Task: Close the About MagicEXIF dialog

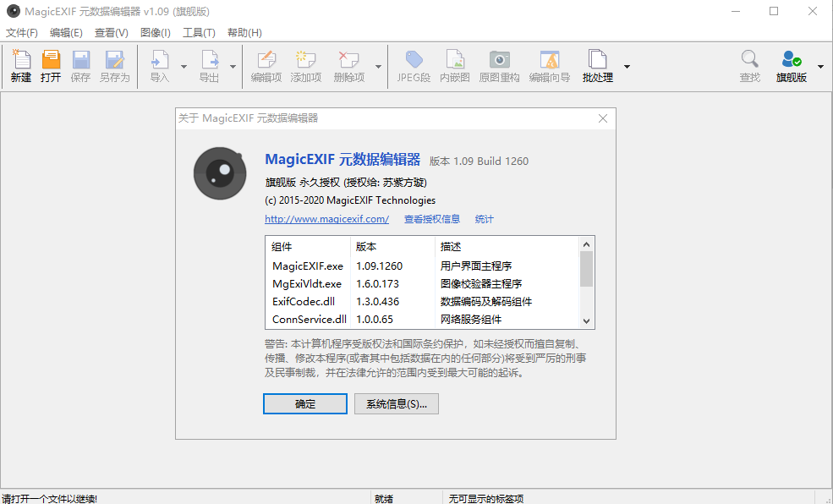Action: click(603, 118)
